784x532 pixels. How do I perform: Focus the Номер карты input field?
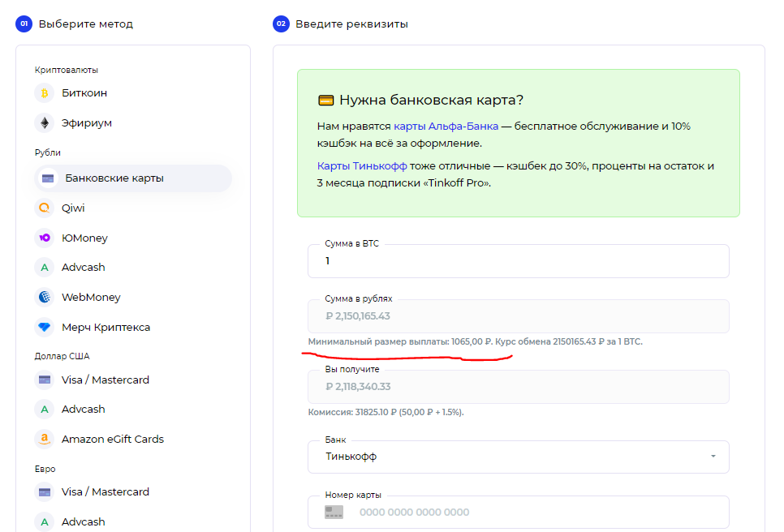(519, 512)
